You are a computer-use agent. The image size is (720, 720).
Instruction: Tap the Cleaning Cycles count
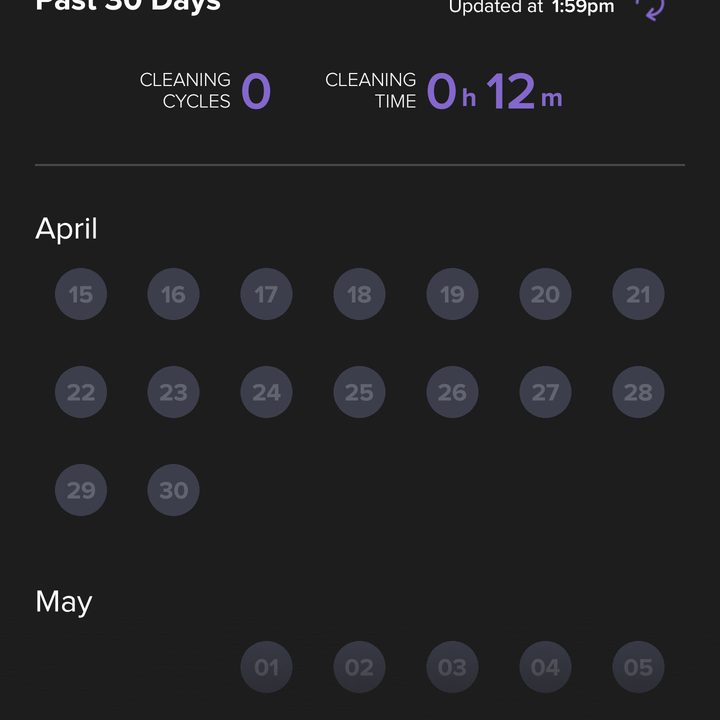click(256, 91)
